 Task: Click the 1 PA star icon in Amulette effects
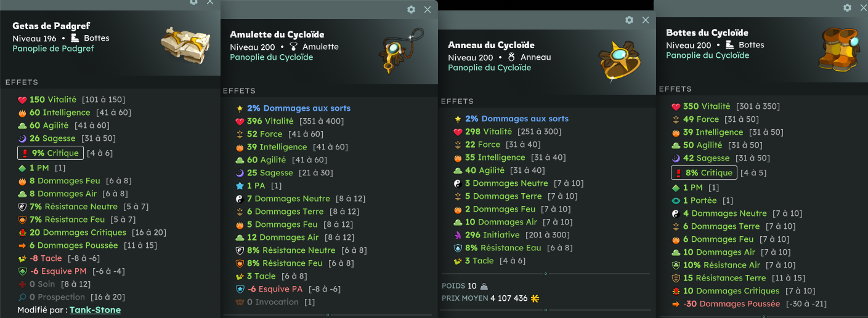click(240, 186)
